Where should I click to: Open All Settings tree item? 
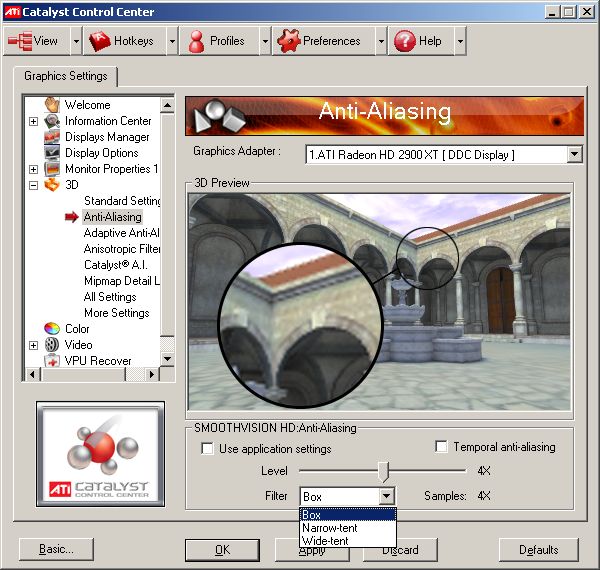[110, 296]
